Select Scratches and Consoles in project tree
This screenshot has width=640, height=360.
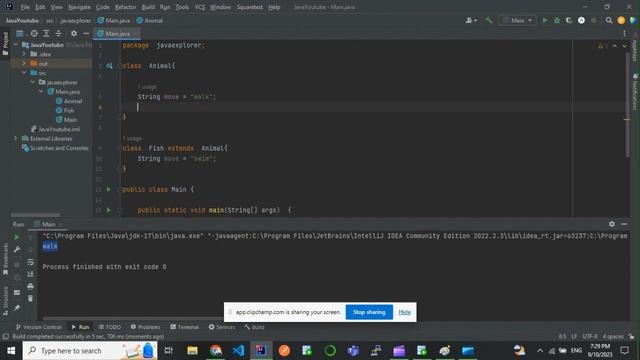pos(55,148)
